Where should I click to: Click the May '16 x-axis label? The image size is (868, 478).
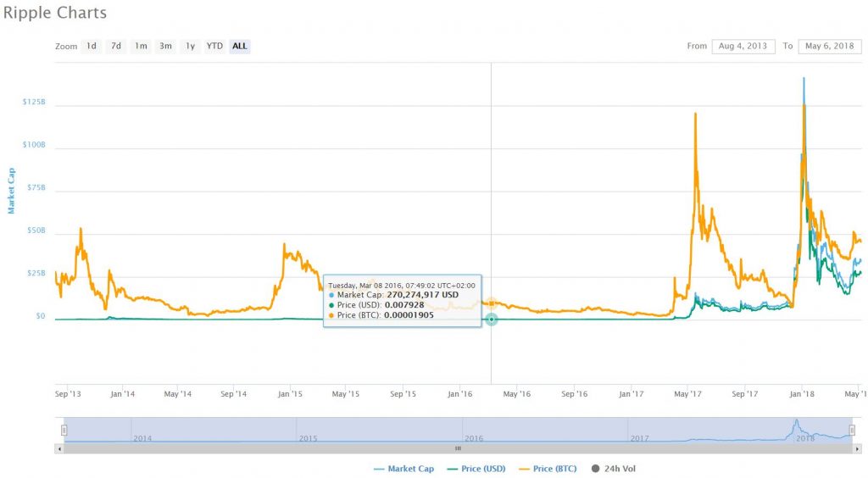point(516,394)
